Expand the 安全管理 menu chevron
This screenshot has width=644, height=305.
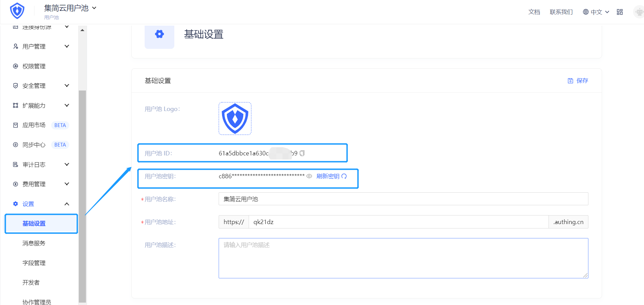[x=67, y=85]
